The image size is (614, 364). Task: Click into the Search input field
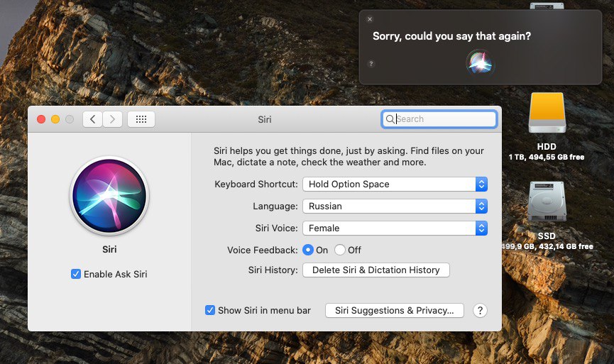[x=439, y=119]
